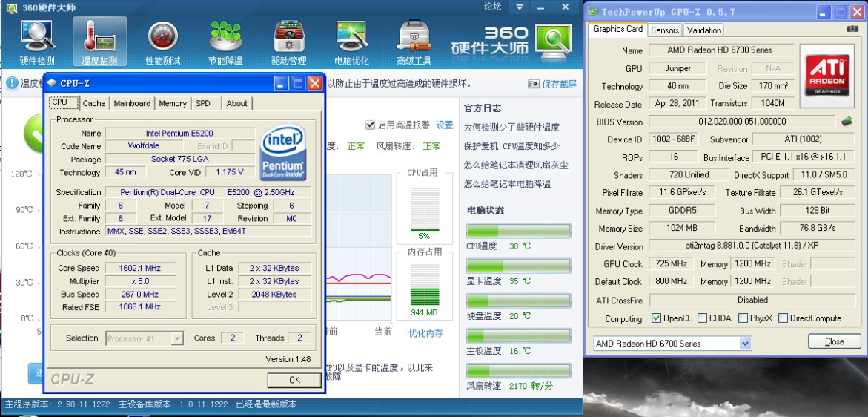Switch to the Sensors tab in GPU-Z

[x=665, y=30]
